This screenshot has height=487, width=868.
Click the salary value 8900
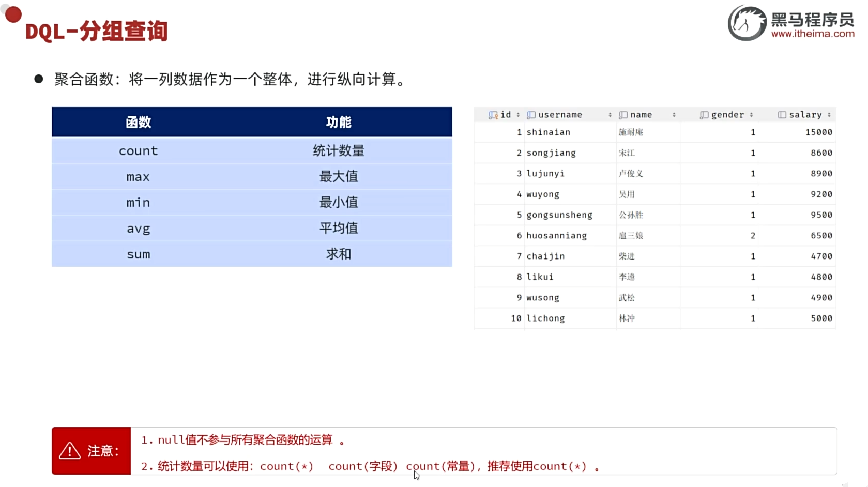(x=821, y=174)
